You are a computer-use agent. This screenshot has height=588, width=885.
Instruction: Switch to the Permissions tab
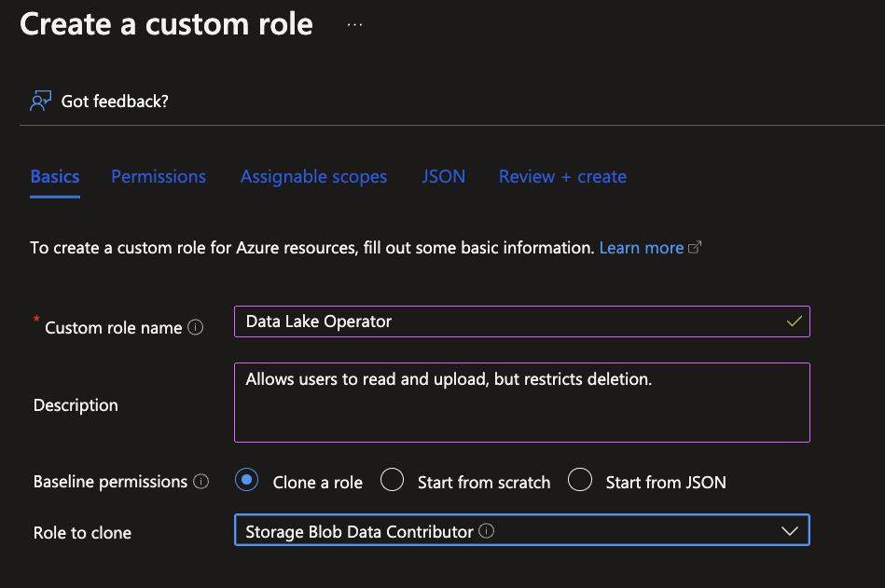(x=159, y=176)
